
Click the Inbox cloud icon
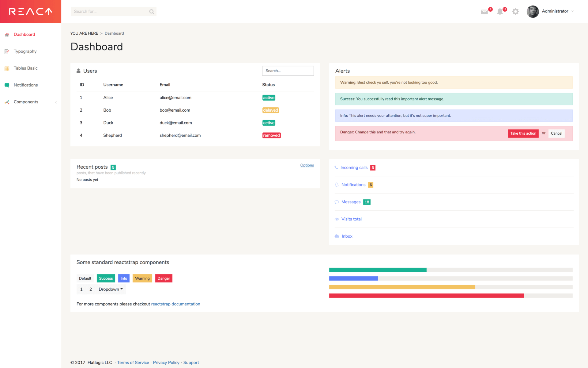[x=336, y=236]
